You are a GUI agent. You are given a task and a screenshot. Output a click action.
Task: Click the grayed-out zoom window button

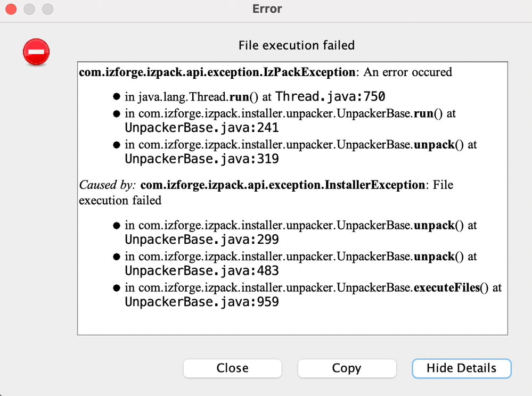click(47, 9)
